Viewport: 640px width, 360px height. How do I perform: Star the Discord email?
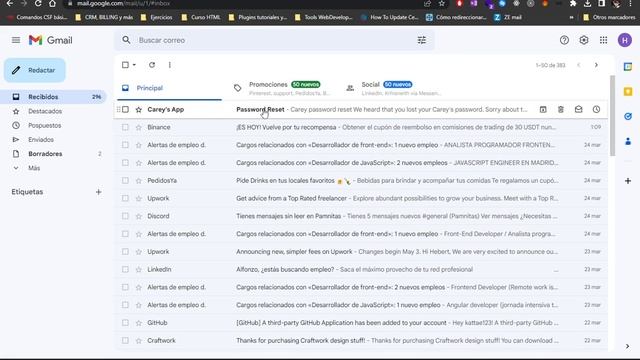click(x=139, y=216)
